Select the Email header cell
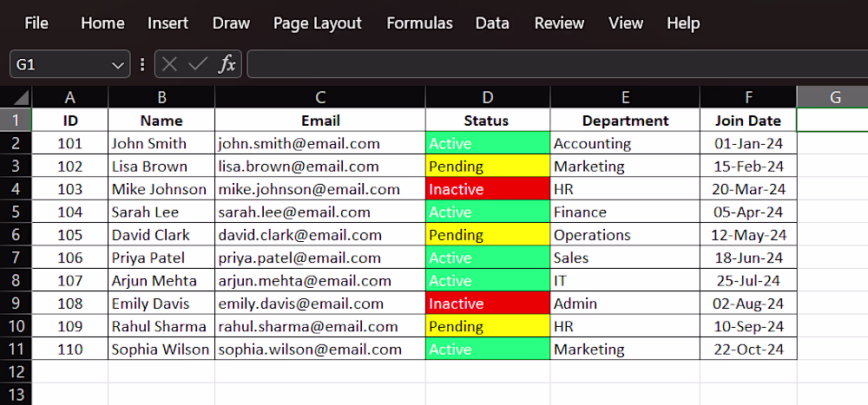Viewport: 868px width, 405px height. point(320,120)
